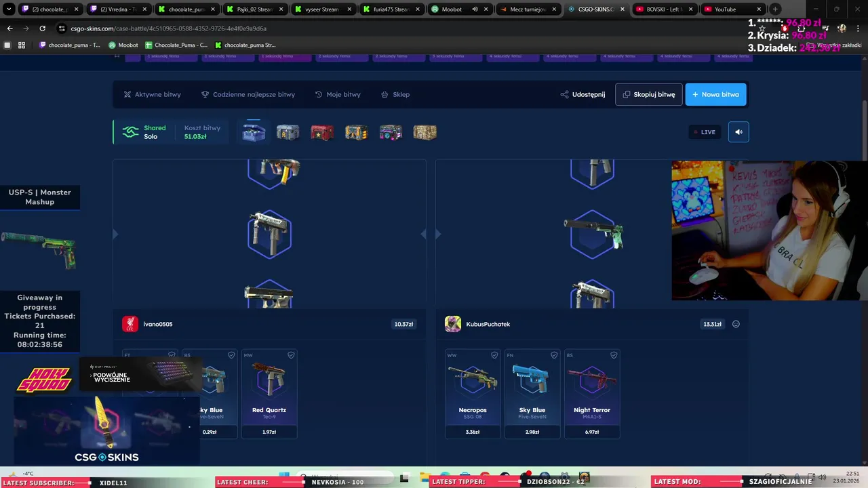Click KubusPuchatek's 13.31zł total badge
The height and width of the screenshot is (488, 868).
coord(712,324)
